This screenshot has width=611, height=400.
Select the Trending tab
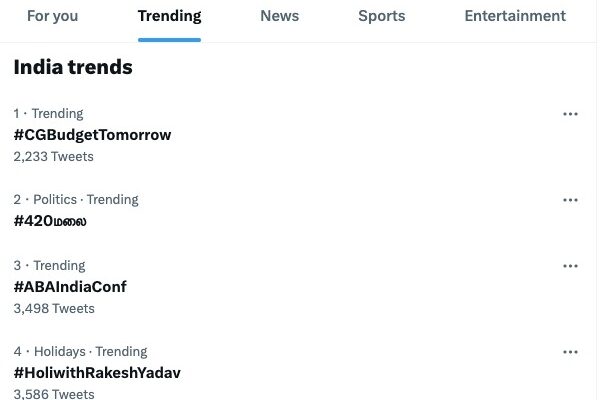[169, 16]
